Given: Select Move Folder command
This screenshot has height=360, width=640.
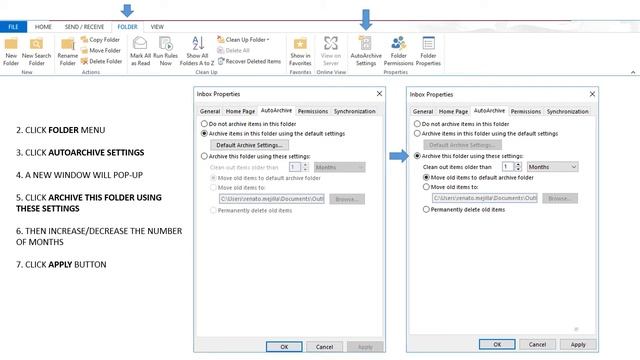Looking at the screenshot, I should pos(100,50).
